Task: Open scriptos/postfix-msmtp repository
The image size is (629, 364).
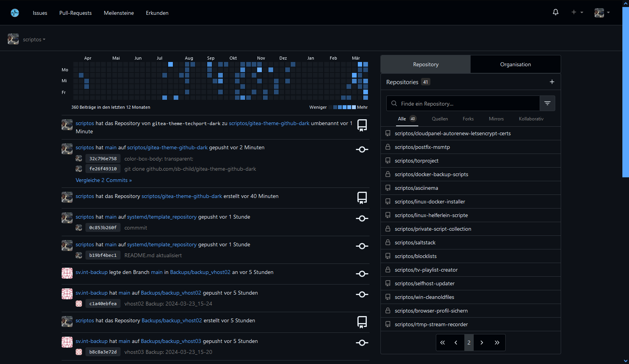Action: [x=422, y=147]
